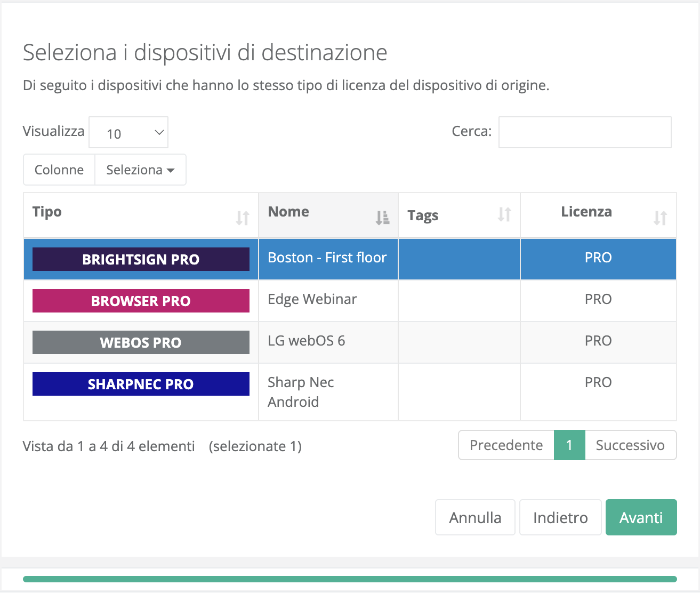Viewport: 700px width, 593px height.
Task: Select the Edge Webinar device row
Action: (x=328, y=299)
